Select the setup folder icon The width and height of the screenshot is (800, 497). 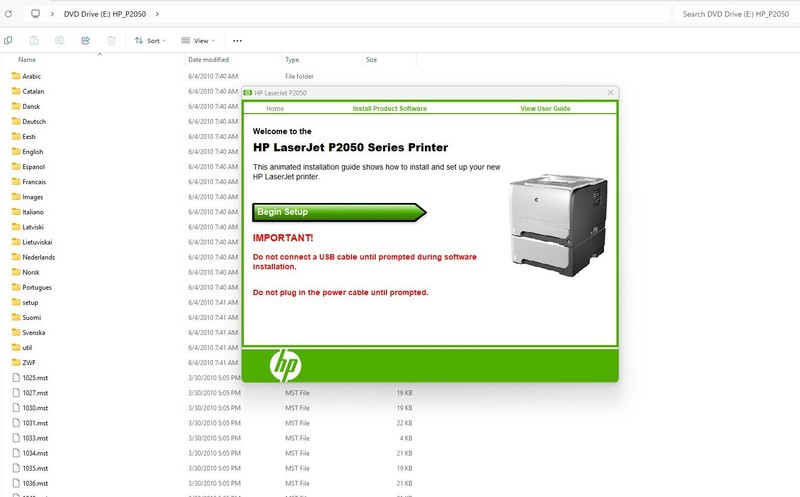16,302
